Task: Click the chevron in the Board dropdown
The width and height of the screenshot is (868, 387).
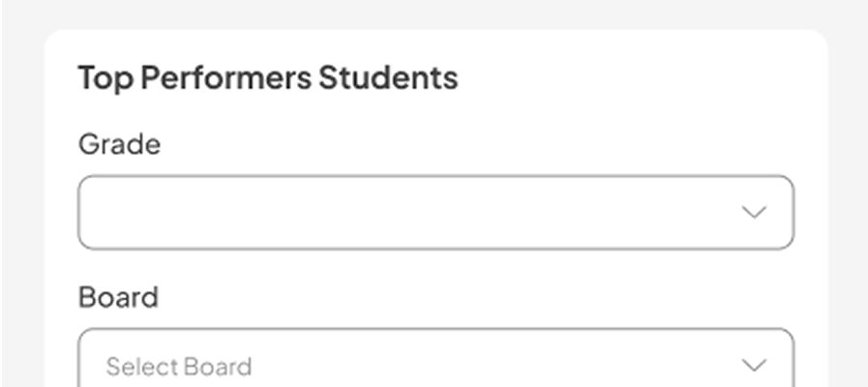Action: coord(753,365)
